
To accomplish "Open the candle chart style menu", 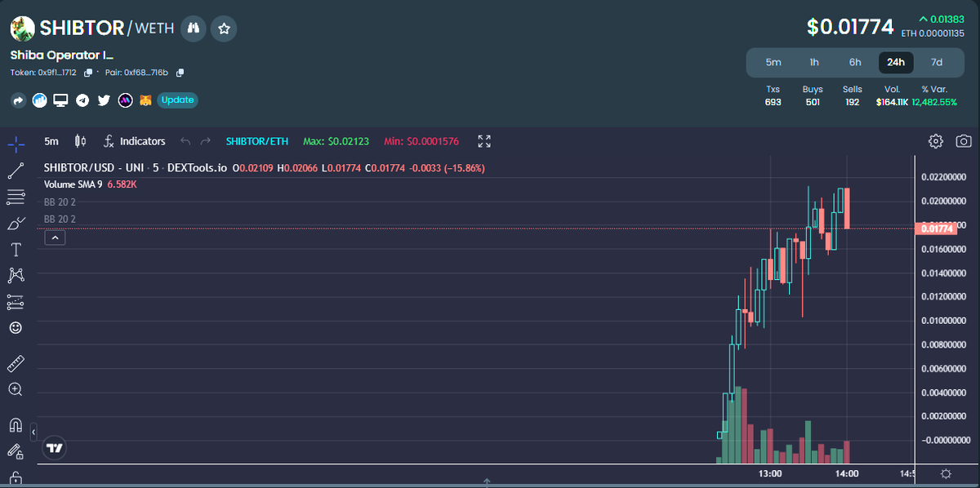I will point(80,141).
